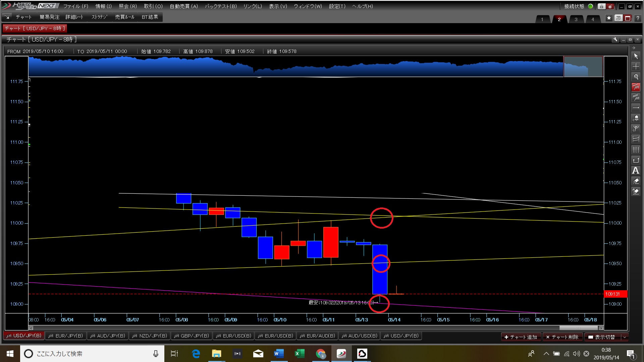Switch to the EUR/JPY(B) chart tab
Viewport: 644px width, 362px height.
66,336
